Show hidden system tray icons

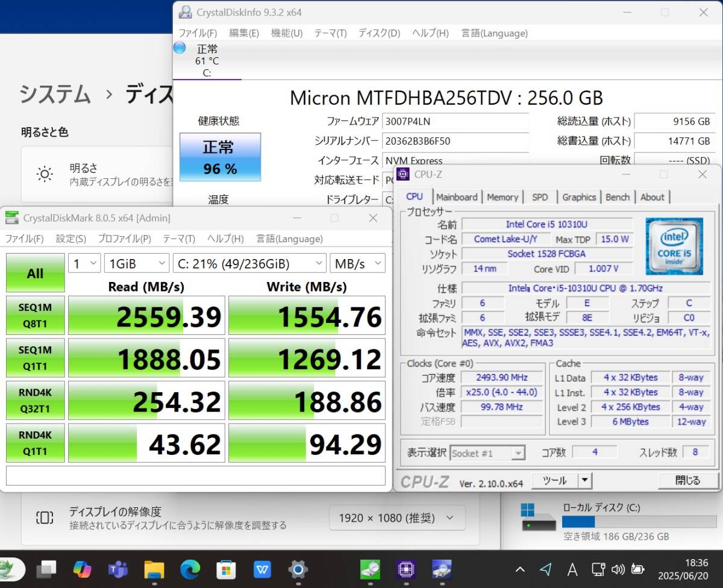pyautogui.click(x=520, y=569)
